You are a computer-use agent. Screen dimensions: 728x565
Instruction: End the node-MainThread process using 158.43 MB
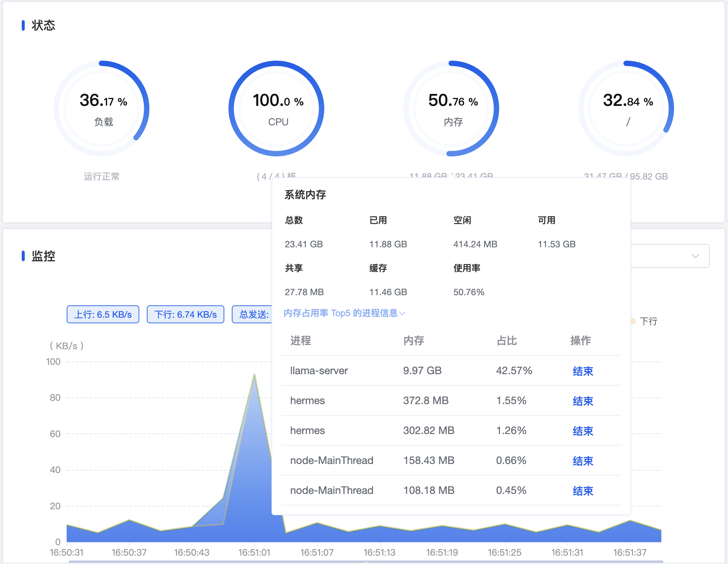point(583,461)
